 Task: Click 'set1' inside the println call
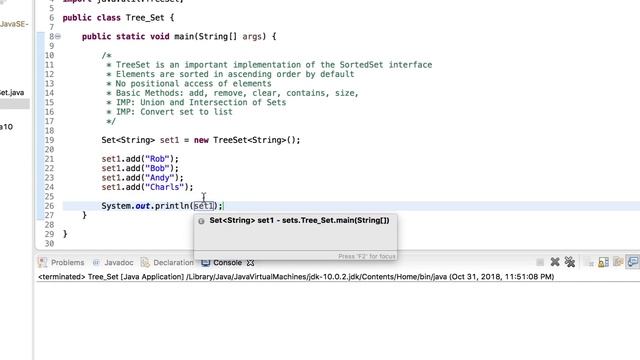[204, 206]
